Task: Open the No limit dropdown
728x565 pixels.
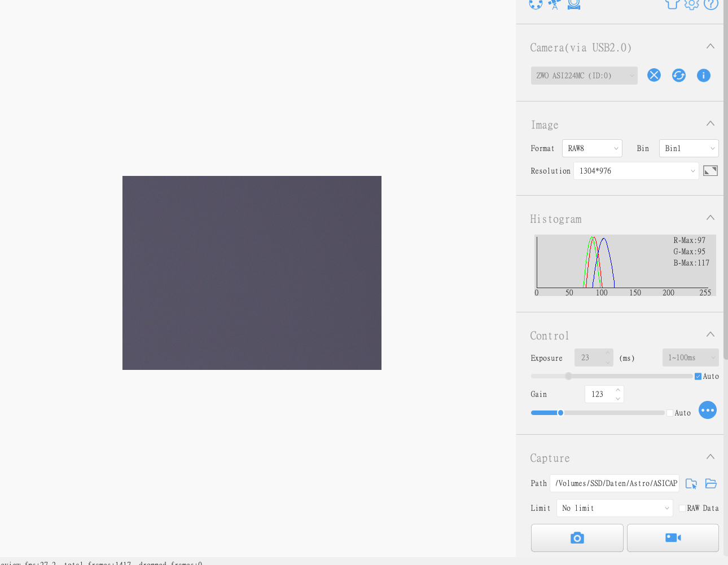Action: (615, 508)
